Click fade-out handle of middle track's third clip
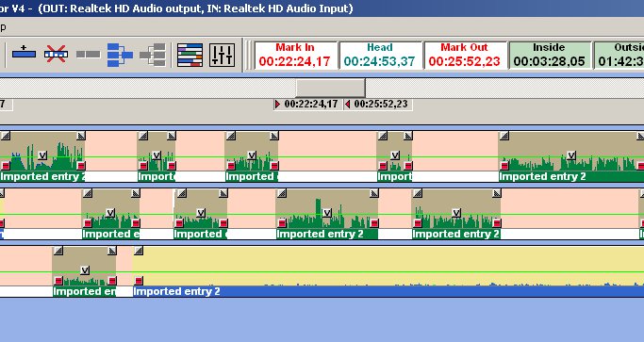 [x=373, y=193]
